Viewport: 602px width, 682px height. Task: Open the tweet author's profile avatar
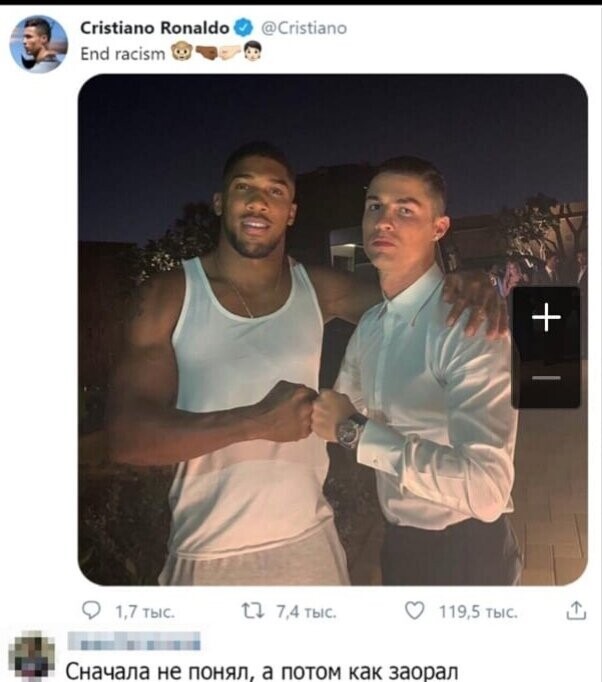tap(39, 44)
